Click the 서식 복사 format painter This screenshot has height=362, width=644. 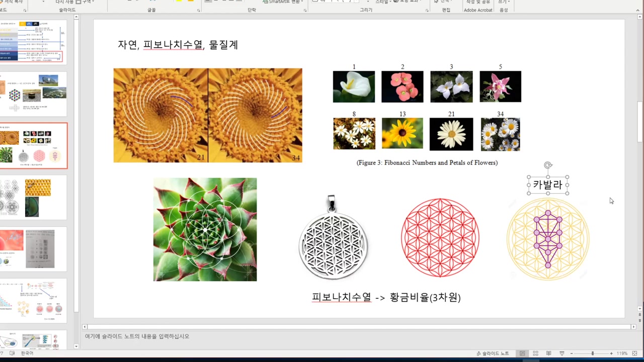11,2
